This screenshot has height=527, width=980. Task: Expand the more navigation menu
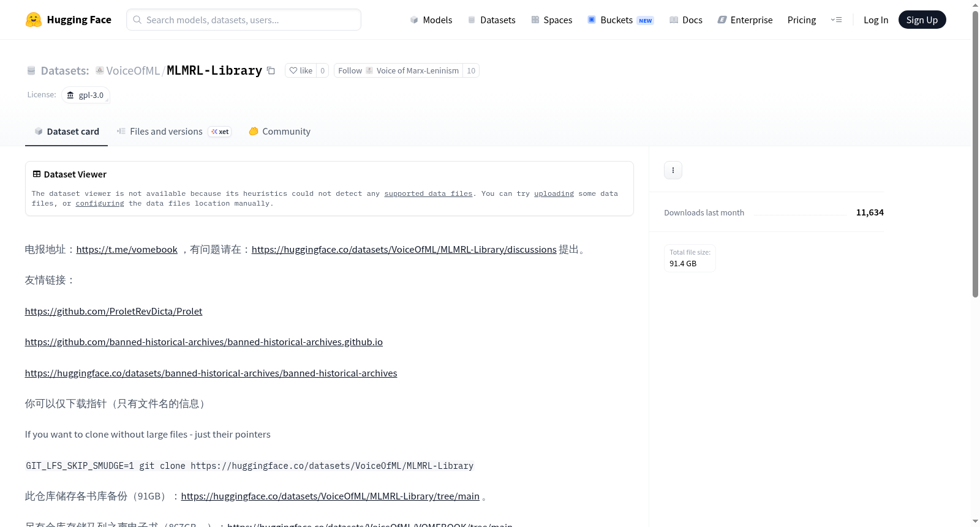836,20
